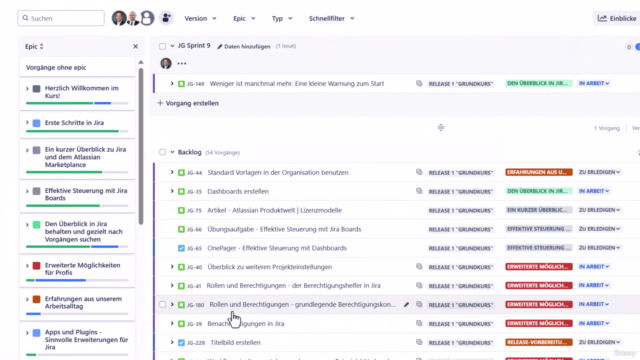The width and height of the screenshot is (640, 360).
Task: Click the child issues icon of JG-180
Action: point(419,304)
